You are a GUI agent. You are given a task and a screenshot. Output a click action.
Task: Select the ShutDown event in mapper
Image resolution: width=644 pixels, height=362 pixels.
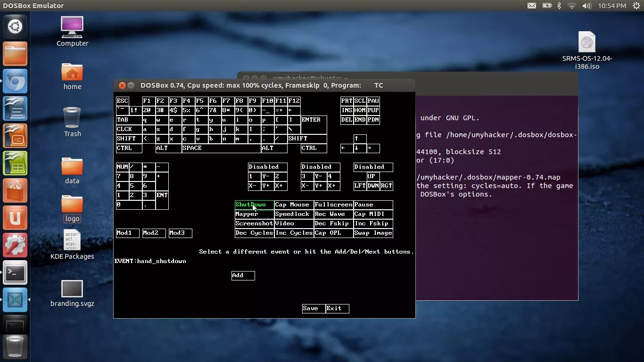(x=254, y=205)
